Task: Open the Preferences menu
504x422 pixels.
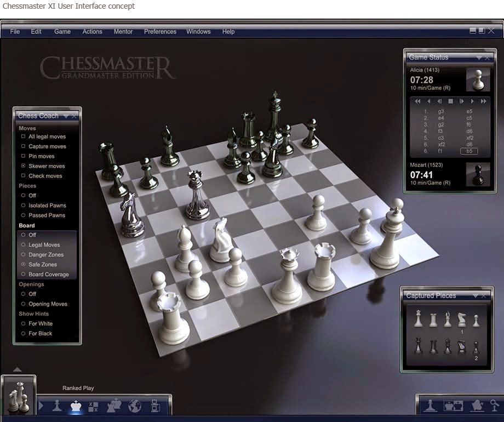Action: 160,32
